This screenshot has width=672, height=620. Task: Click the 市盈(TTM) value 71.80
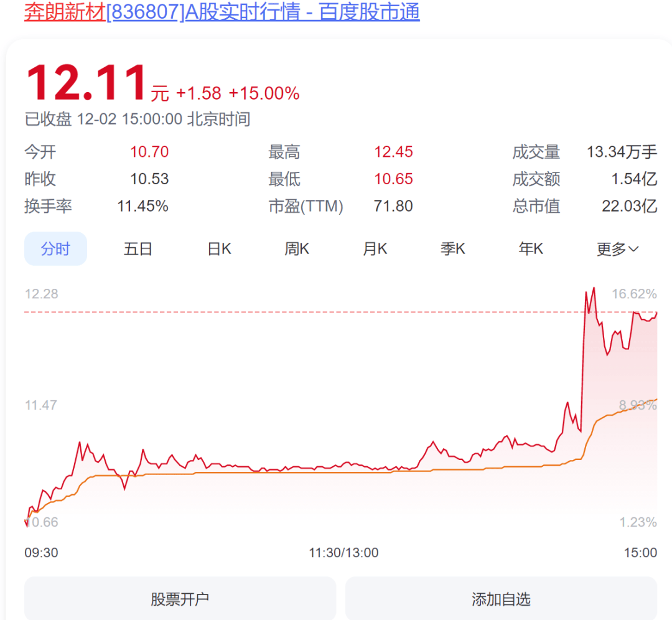click(393, 206)
